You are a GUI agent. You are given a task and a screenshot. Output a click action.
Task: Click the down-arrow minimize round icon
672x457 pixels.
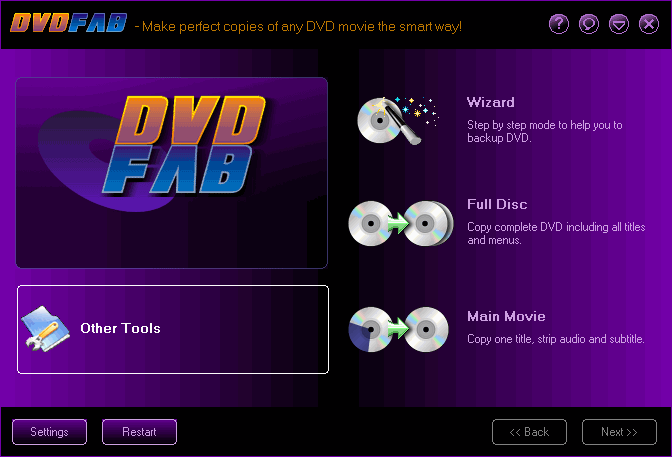[619, 24]
